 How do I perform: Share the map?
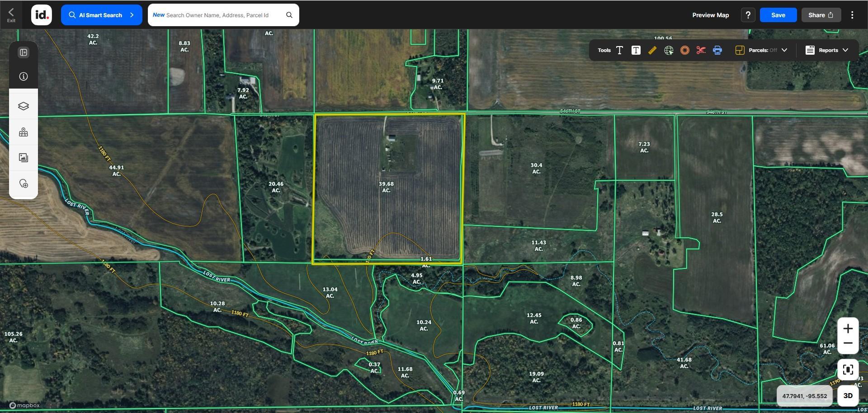[821, 15]
